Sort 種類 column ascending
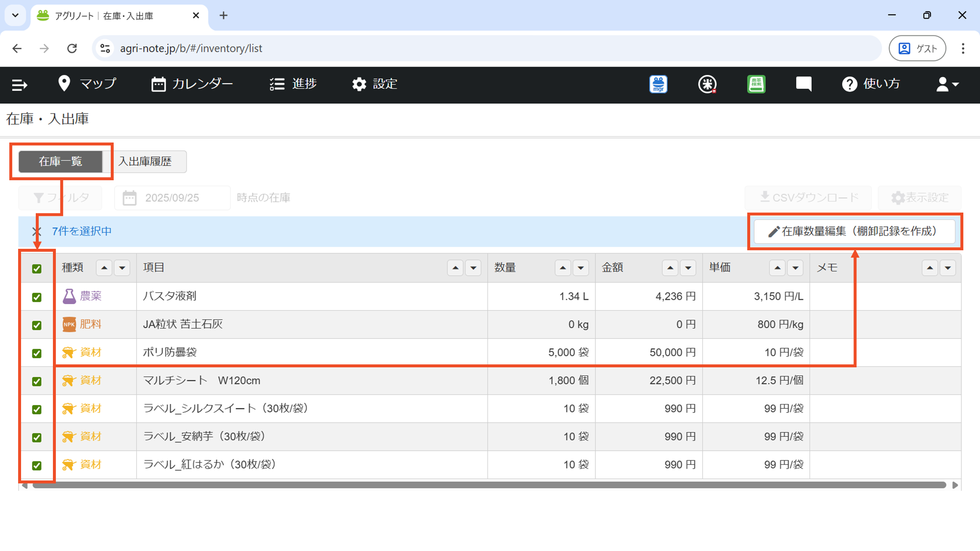Image resolution: width=980 pixels, height=551 pixels. tap(104, 268)
